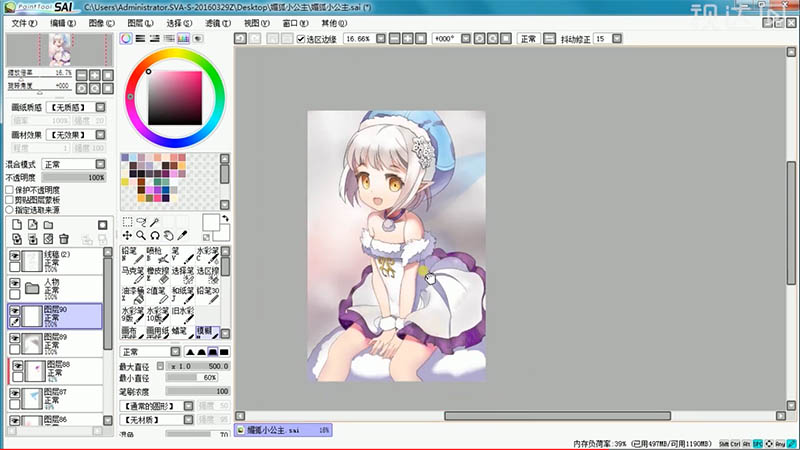Create a new layer folder
This screenshot has height=450, width=800.
tap(48, 225)
